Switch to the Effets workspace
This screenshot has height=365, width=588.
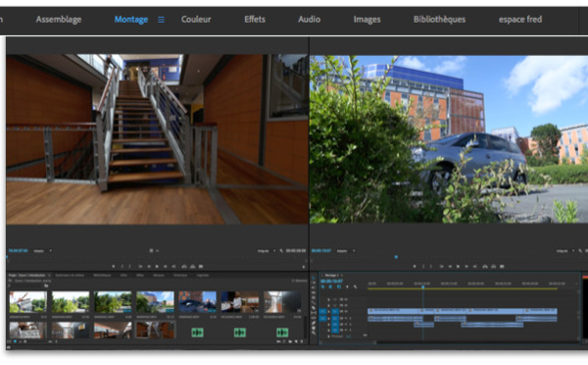(x=255, y=20)
